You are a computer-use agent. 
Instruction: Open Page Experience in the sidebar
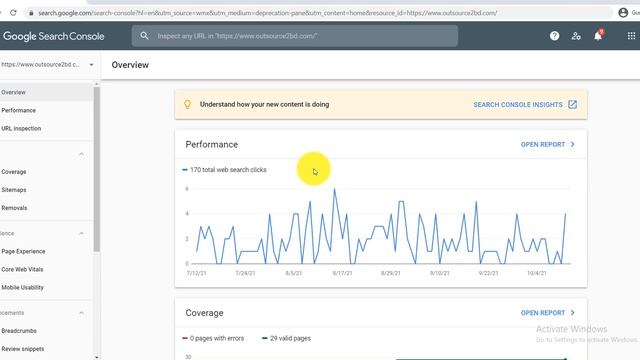click(46, 251)
